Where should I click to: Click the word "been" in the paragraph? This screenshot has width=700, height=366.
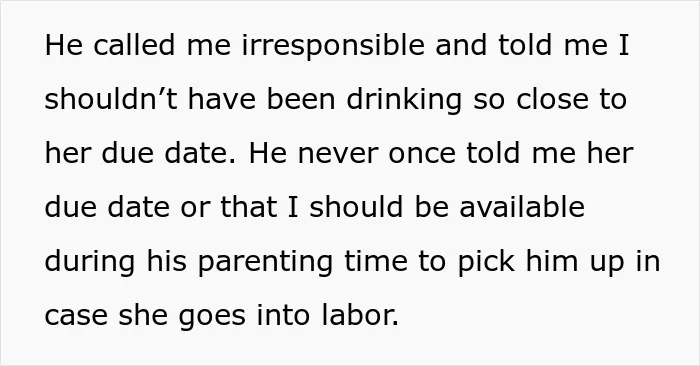tap(300, 99)
